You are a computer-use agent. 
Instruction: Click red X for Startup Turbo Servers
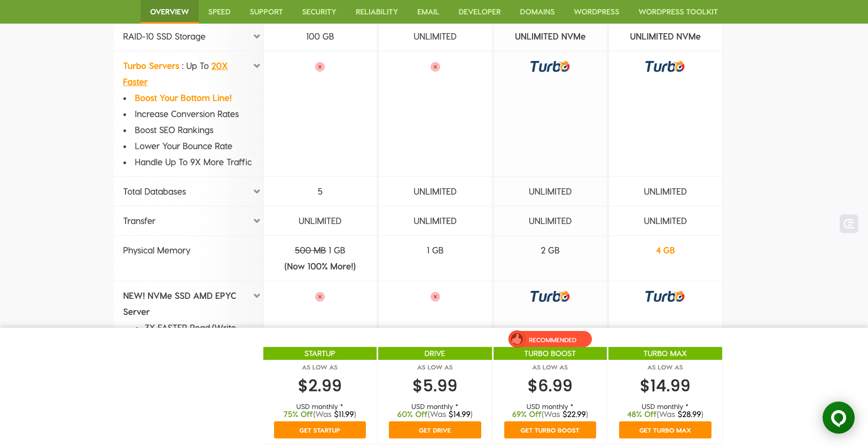[320, 67]
